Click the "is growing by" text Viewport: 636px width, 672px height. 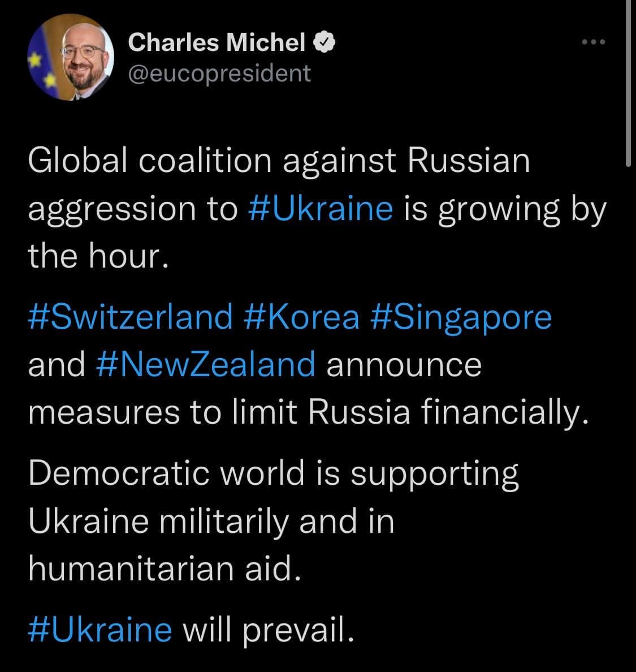pos(504,208)
